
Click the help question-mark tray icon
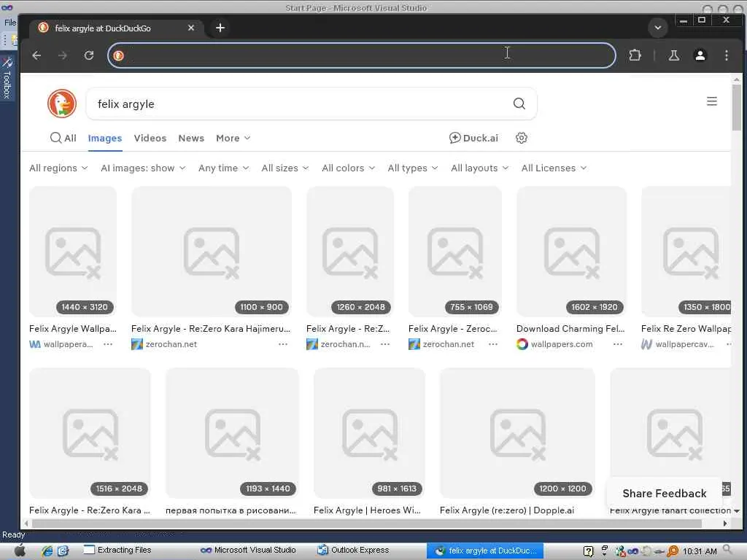tap(589, 551)
